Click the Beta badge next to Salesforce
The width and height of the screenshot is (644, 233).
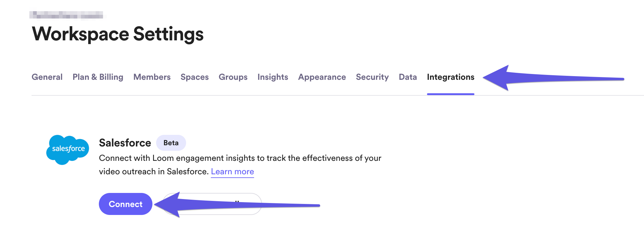pyautogui.click(x=171, y=143)
